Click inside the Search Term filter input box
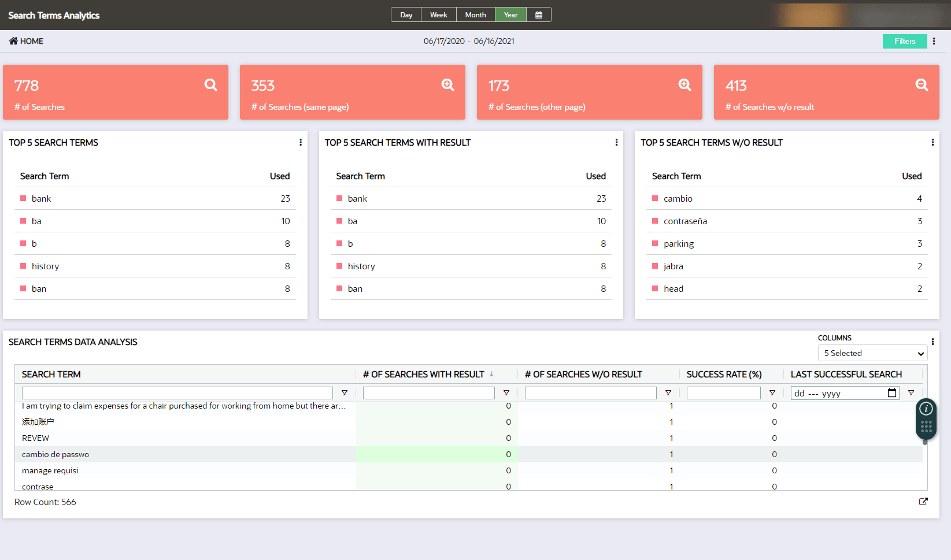Screen dimensions: 951x560 (177, 392)
